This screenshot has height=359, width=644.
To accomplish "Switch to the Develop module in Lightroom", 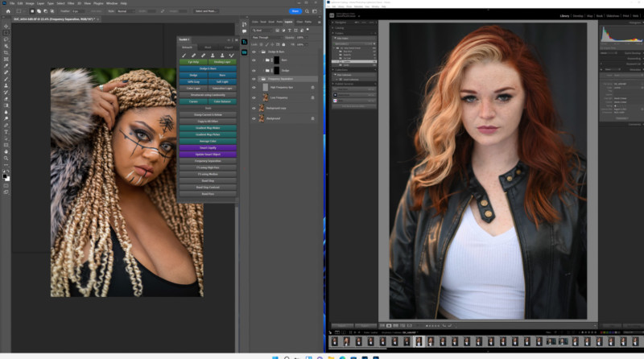I will click(578, 16).
